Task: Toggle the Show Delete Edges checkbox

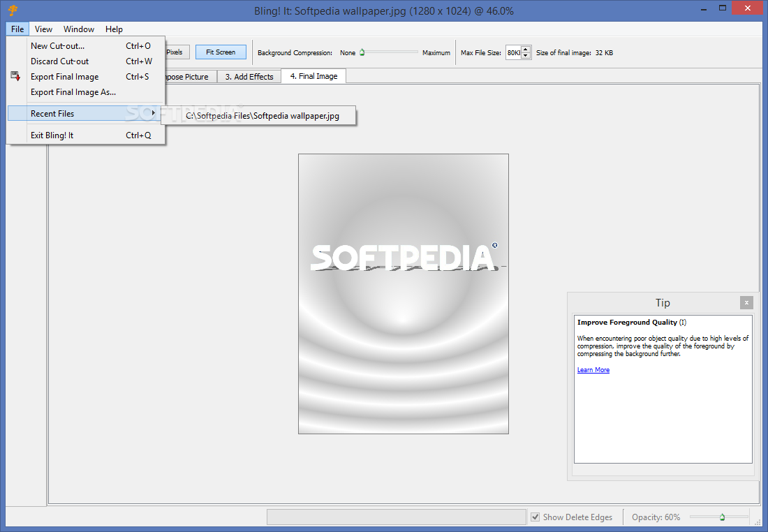Action: pos(536,517)
